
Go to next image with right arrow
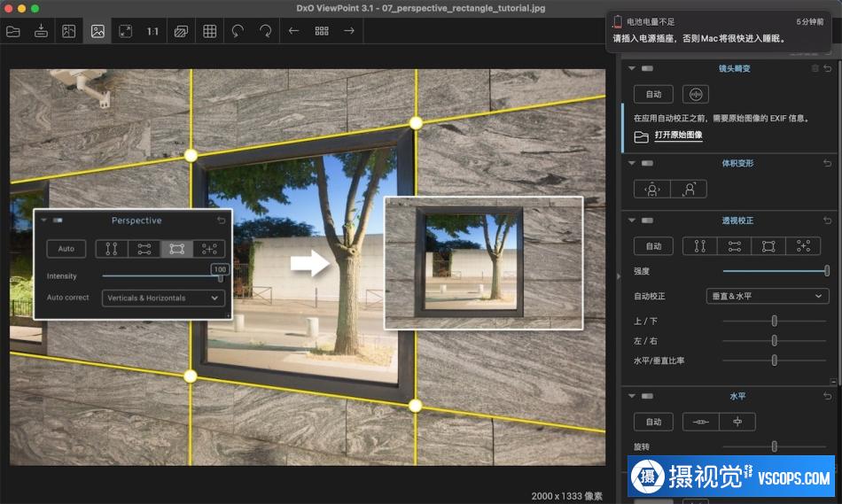pyautogui.click(x=349, y=31)
